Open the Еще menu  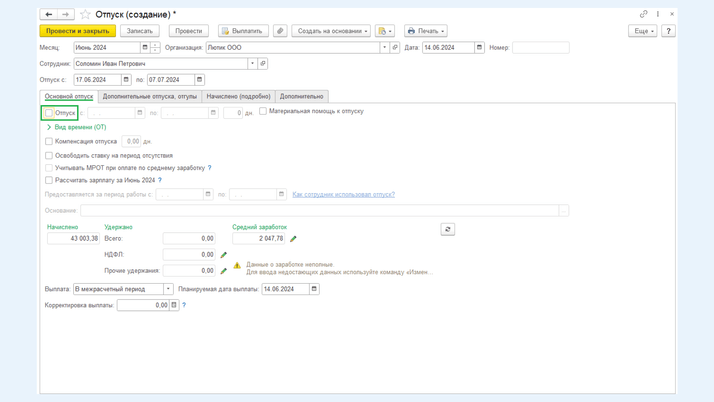(643, 31)
